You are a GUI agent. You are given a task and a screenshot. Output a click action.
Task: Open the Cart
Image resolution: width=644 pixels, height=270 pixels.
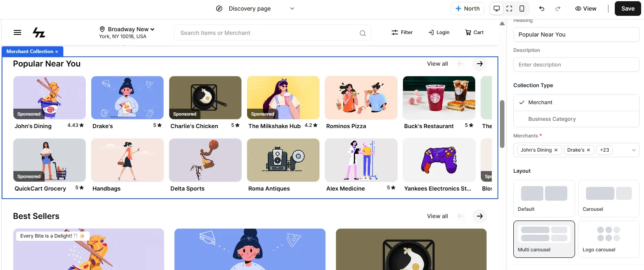coord(474,32)
